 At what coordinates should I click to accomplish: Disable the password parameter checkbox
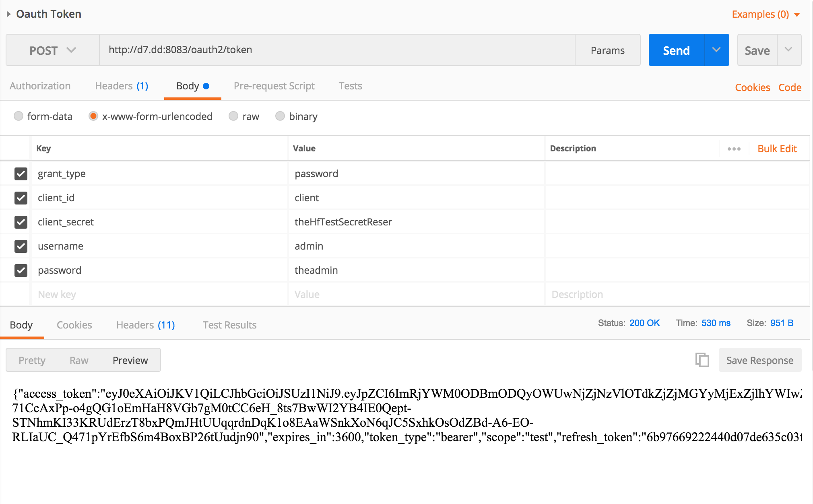coord(21,271)
